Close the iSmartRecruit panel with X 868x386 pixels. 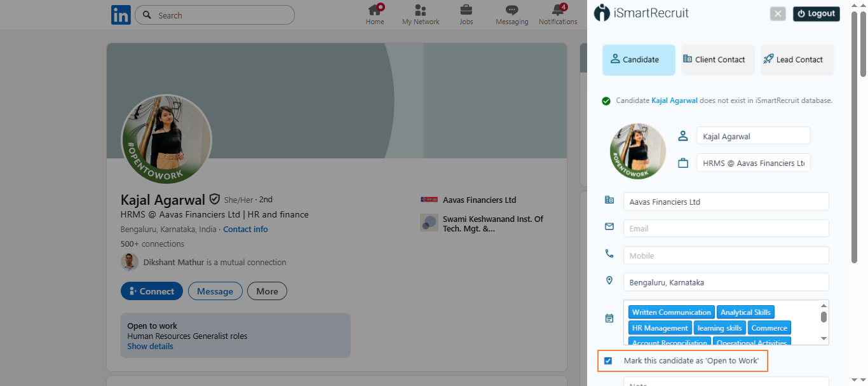[x=778, y=14]
